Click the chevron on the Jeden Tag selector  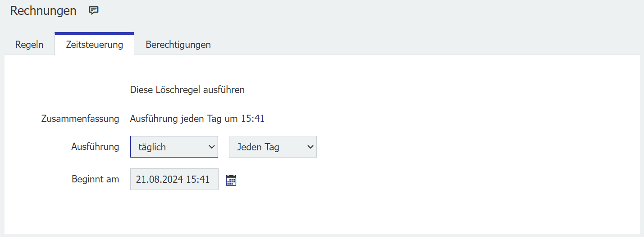[x=310, y=147]
